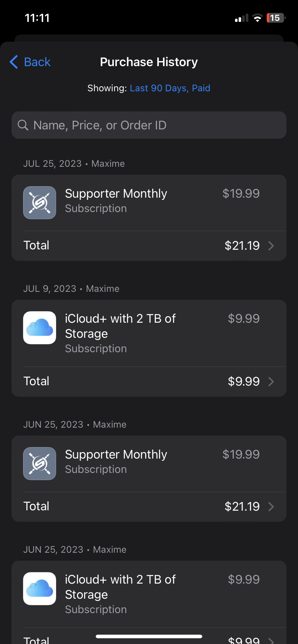The image size is (298, 644).
Task: Expand July 25 $21.19 total chevron
Action: 271,246
